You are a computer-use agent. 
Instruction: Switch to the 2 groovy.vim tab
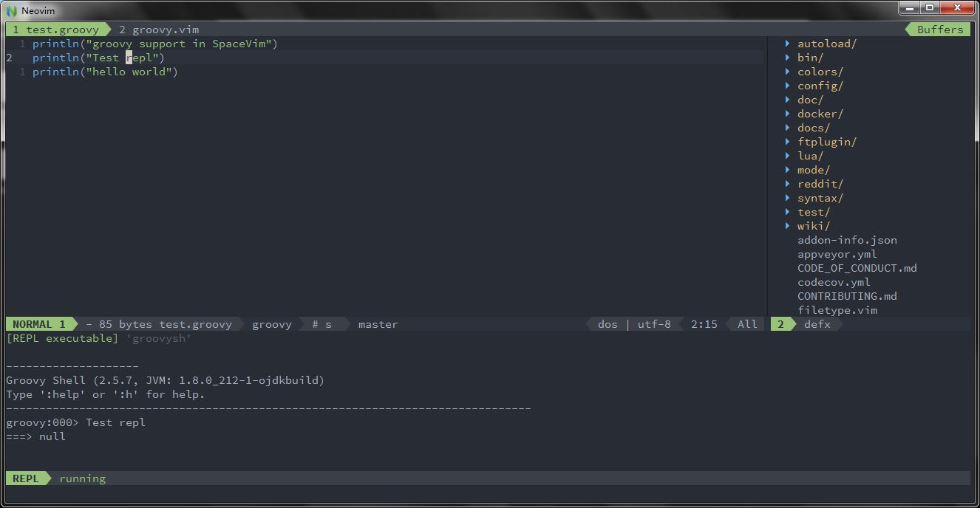click(158, 30)
